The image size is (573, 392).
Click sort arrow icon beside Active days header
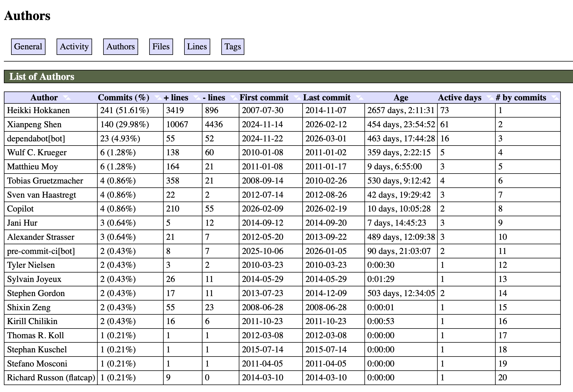point(490,98)
